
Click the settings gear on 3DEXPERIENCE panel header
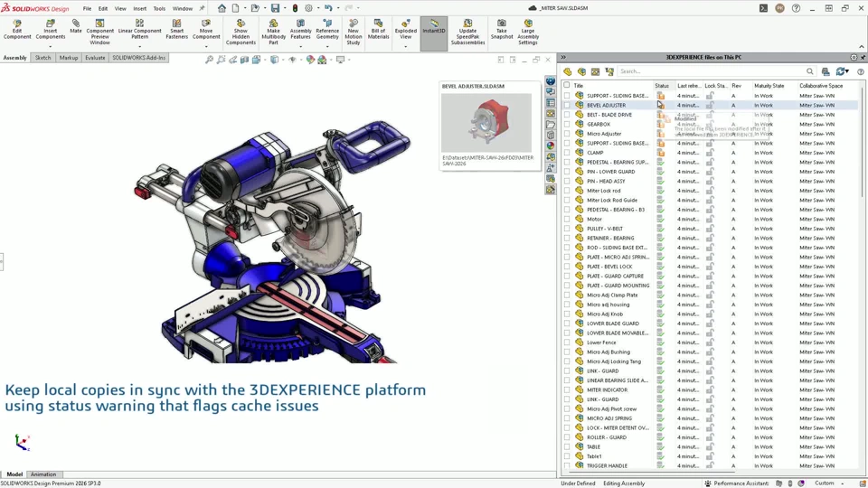tap(854, 58)
